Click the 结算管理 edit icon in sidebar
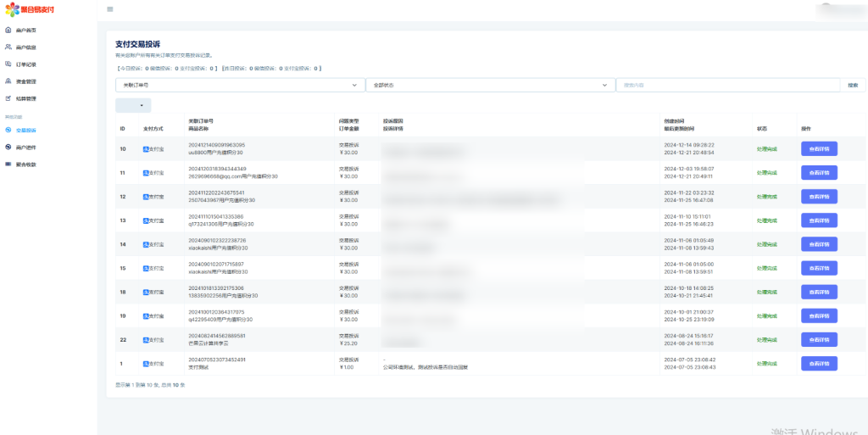 (x=8, y=98)
